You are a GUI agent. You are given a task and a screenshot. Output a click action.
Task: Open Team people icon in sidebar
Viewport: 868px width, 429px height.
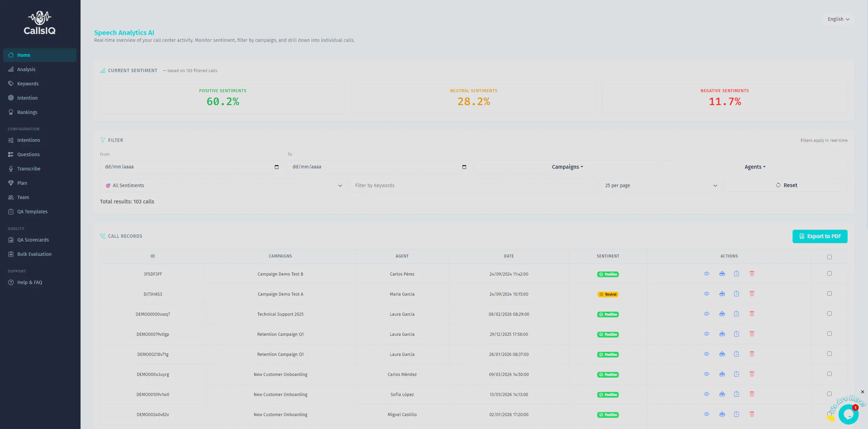[11, 197]
